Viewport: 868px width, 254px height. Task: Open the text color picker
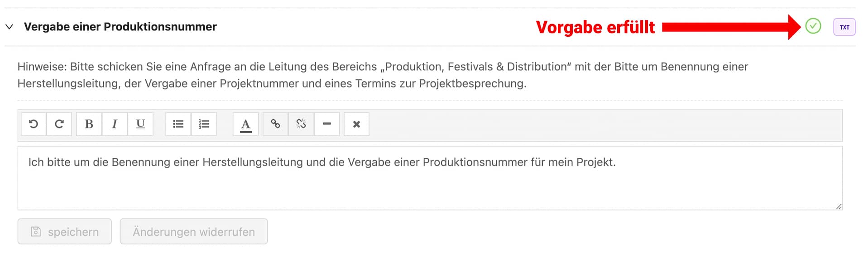245,124
